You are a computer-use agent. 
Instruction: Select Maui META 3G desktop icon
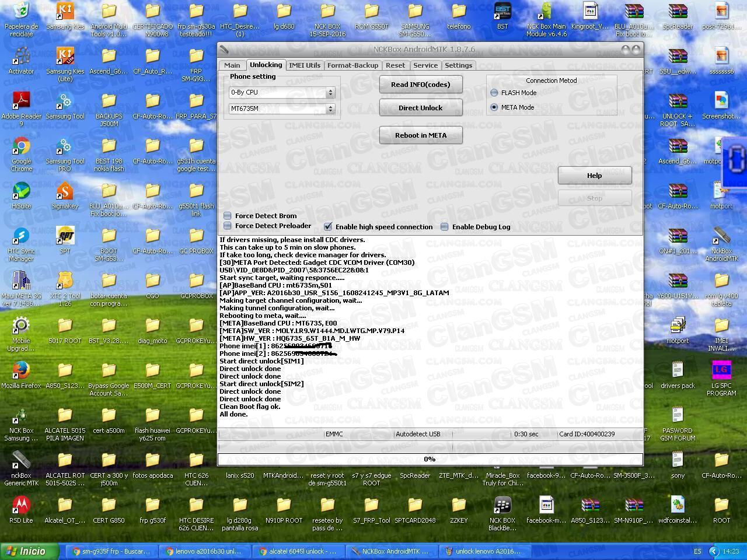(21, 289)
